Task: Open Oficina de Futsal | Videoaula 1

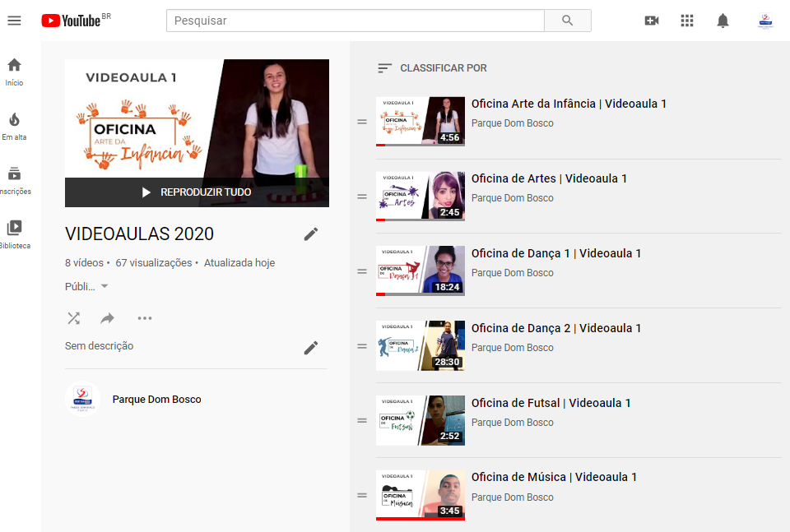Action: [551, 403]
